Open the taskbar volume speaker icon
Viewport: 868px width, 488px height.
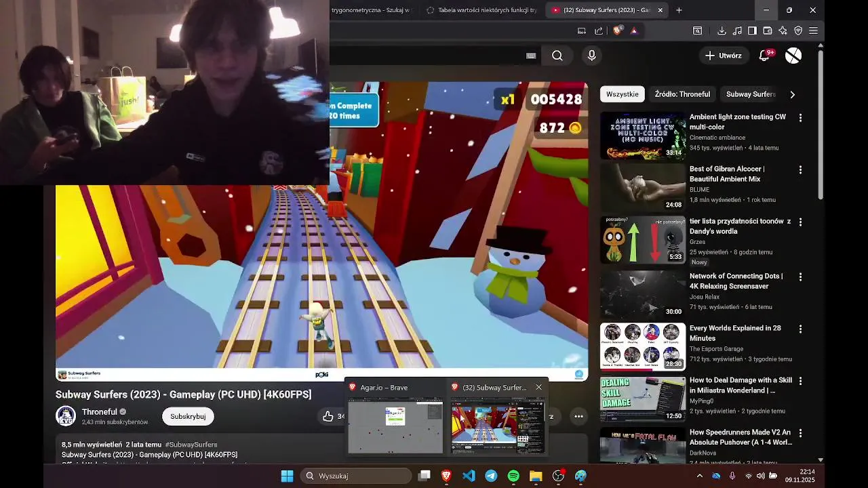tap(760, 476)
